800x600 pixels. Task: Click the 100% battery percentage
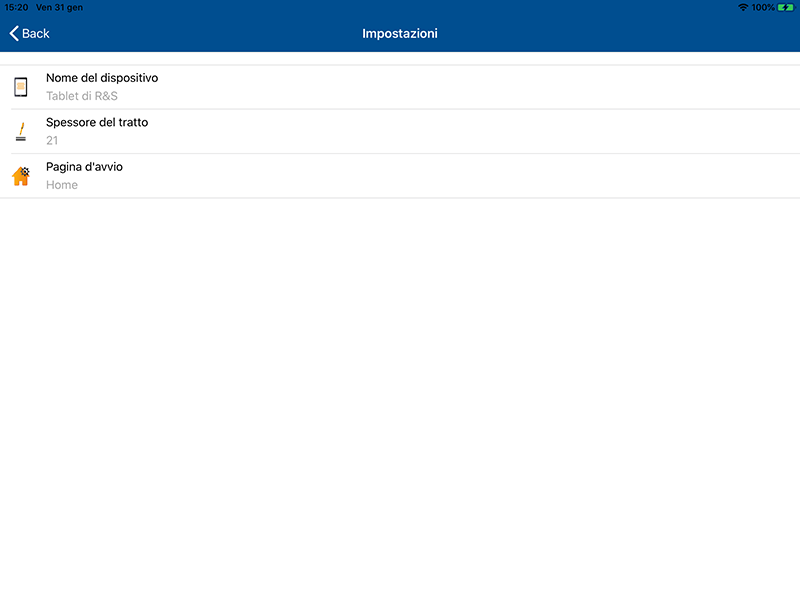763,7
